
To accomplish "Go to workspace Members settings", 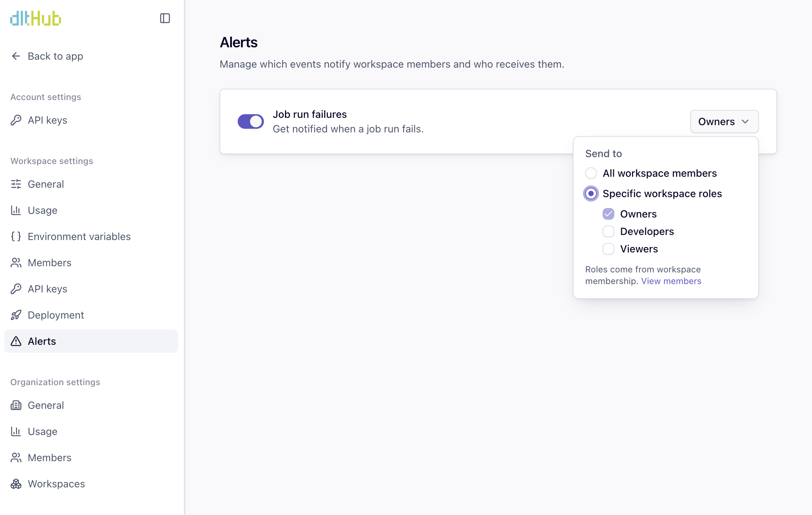I will (x=91, y=263).
